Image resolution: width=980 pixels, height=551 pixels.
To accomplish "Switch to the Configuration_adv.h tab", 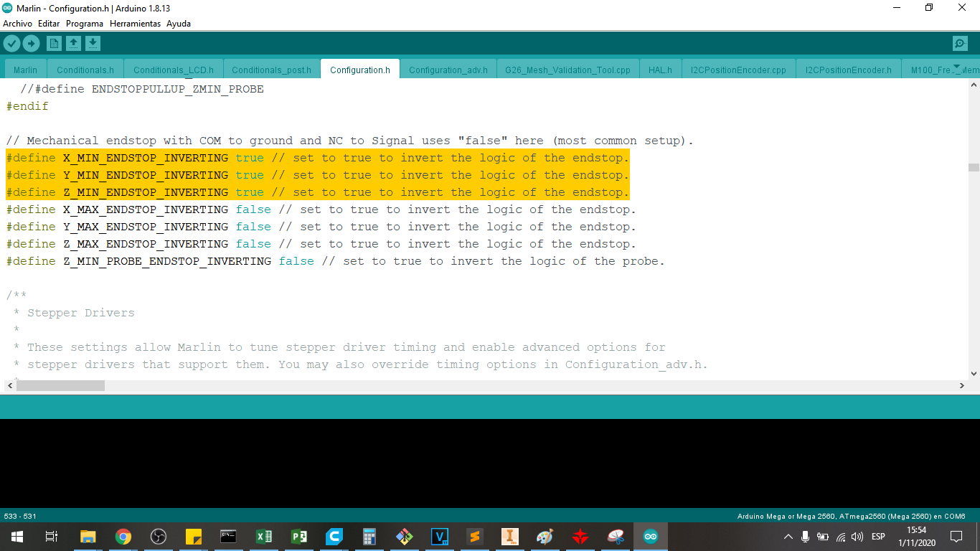I will tap(448, 70).
